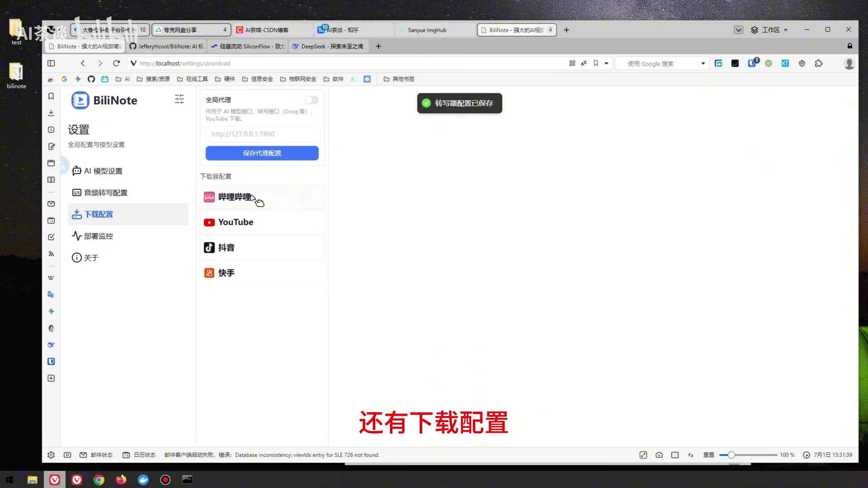Switch to the 硅基流动 SiliconFlow tab
The width and height of the screenshot is (868, 488).
coord(248,46)
